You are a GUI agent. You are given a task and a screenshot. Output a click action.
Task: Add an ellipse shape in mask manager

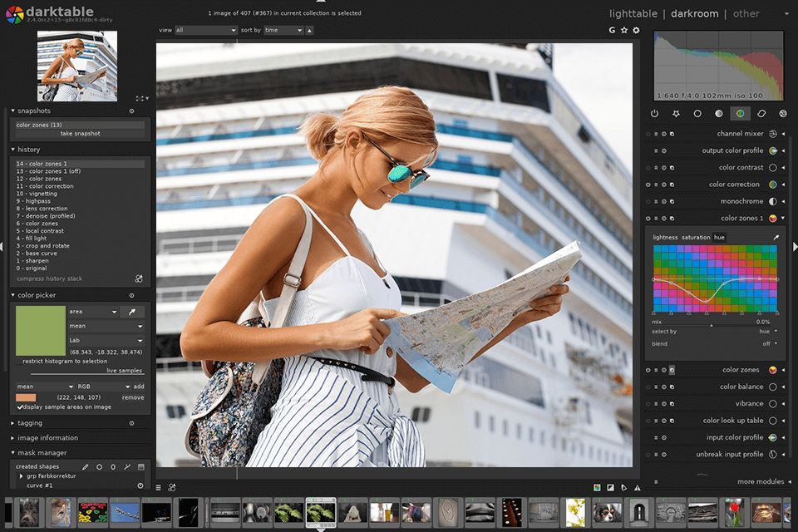point(113,467)
